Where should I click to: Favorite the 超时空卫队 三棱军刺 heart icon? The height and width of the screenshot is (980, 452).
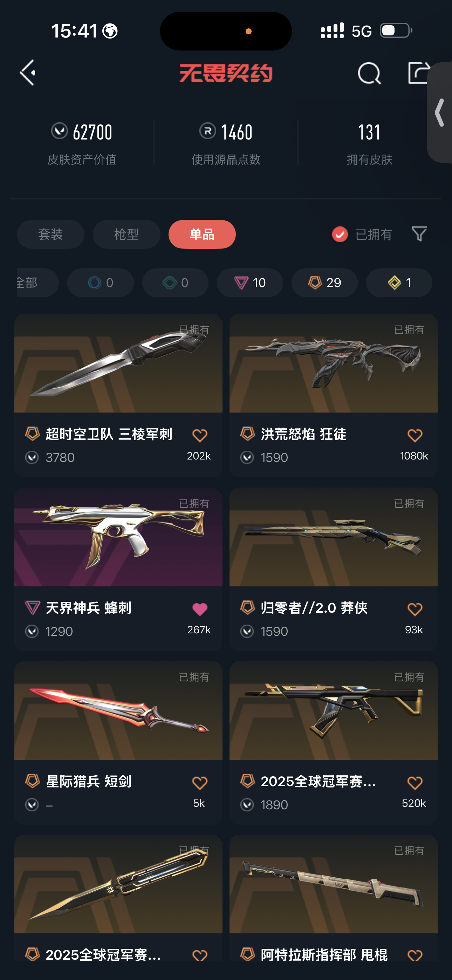pyautogui.click(x=200, y=435)
